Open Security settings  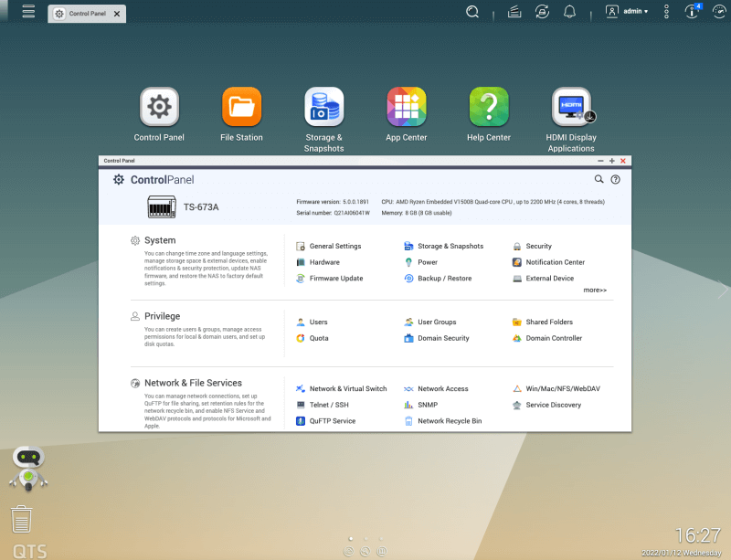[532, 246]
